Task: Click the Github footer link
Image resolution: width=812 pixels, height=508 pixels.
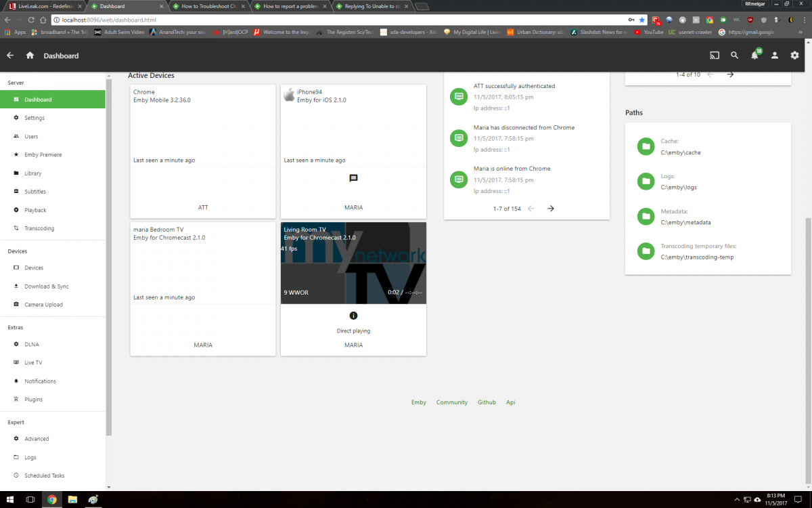Action: tap(487, 402)
